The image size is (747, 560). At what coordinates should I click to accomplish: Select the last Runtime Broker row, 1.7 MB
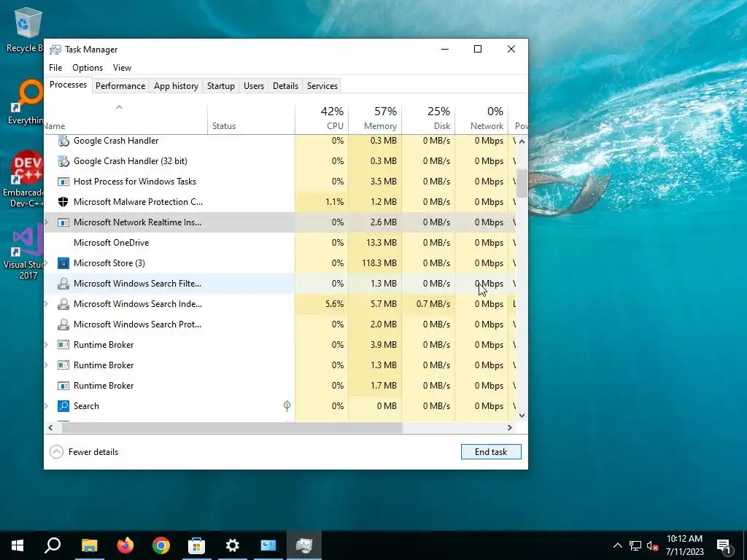click(280, 386)
